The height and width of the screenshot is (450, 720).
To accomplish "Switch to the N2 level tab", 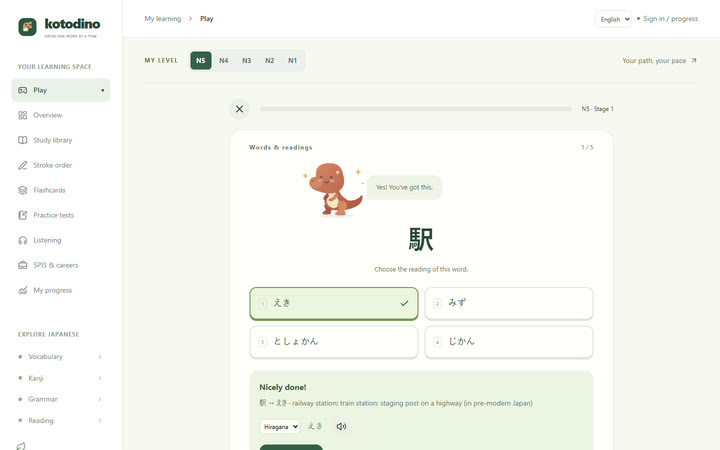I will [270, 61].
